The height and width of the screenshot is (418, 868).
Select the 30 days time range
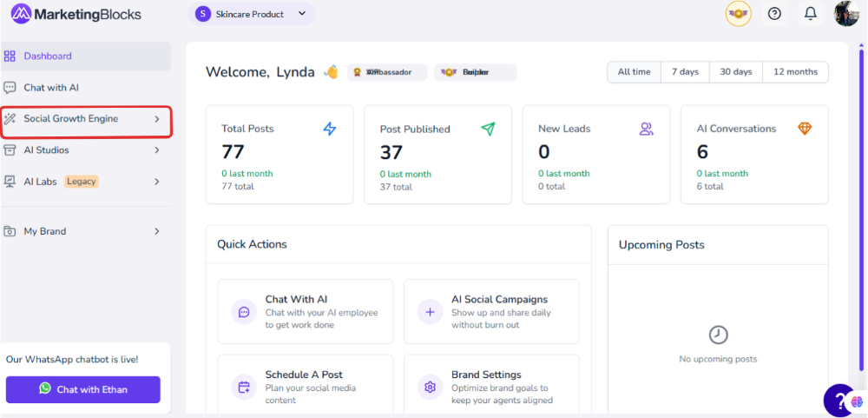coord(736,72)
